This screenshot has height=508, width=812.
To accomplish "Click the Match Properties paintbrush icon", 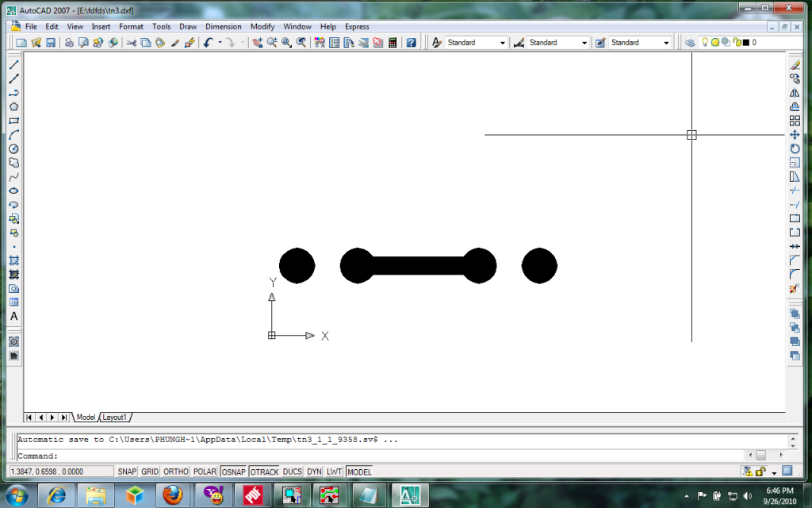I will (175, 43).
